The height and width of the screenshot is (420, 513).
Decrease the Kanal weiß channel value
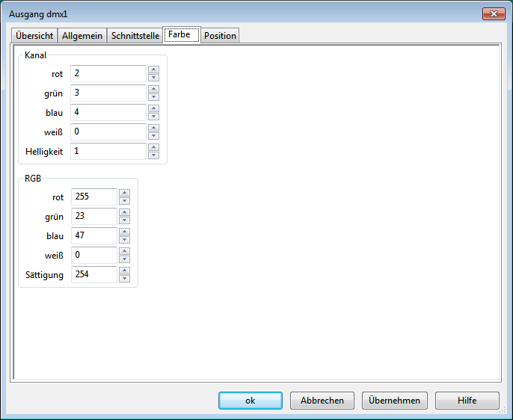click(153, 136)
